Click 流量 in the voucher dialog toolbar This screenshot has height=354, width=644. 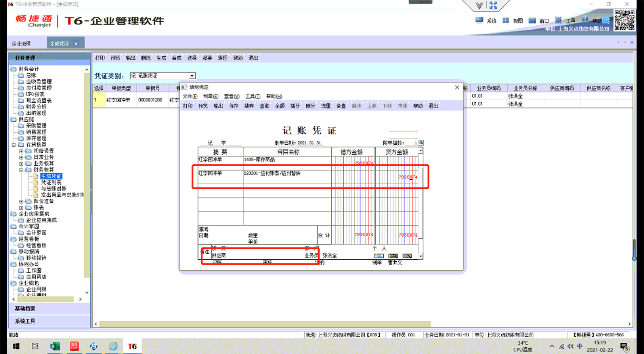(326, 106)
